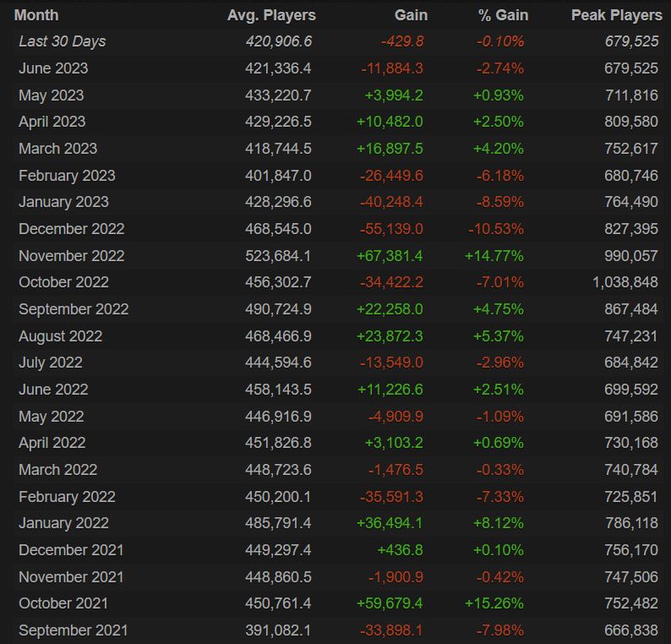The image size is (671, 644).
Task: Select the February 2022 month label
Action: (x=68, y=497)
